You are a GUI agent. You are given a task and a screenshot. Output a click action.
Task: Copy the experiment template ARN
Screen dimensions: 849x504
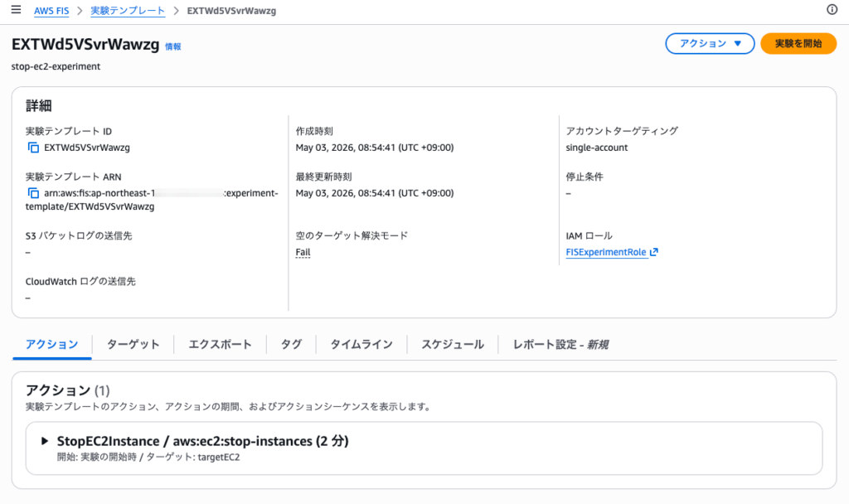pos(33,193)
